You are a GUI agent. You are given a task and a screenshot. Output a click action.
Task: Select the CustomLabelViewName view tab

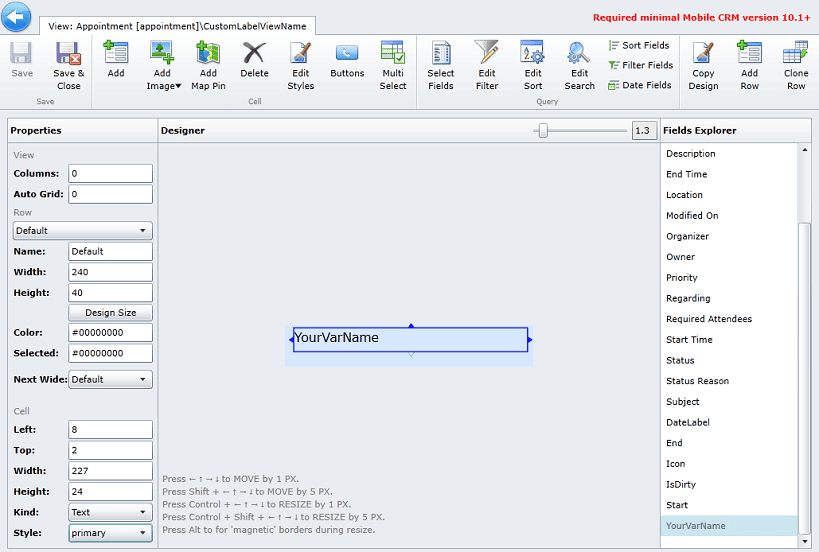click(178, 26)
